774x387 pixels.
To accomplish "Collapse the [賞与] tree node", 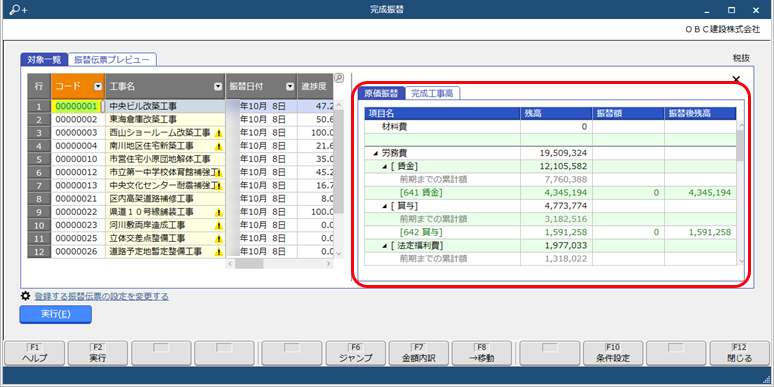I will click(x=385, y=206).
